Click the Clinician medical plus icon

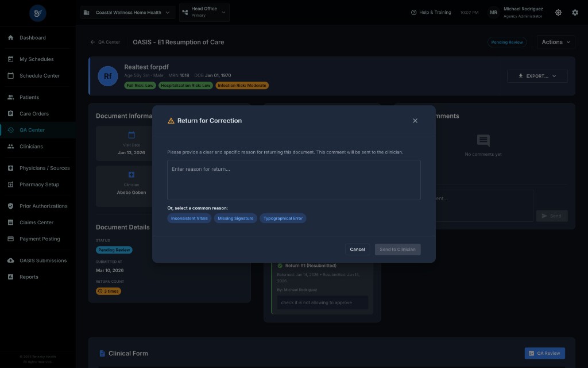[131, 175]
